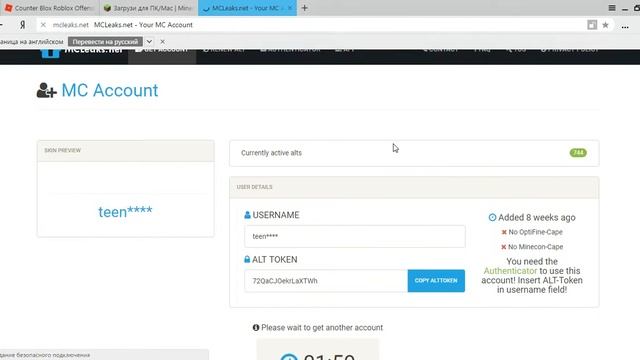The height and width of the screenshot is (360, 640).
Task: Click into the ALT token field
Action: tap(326, 281)
